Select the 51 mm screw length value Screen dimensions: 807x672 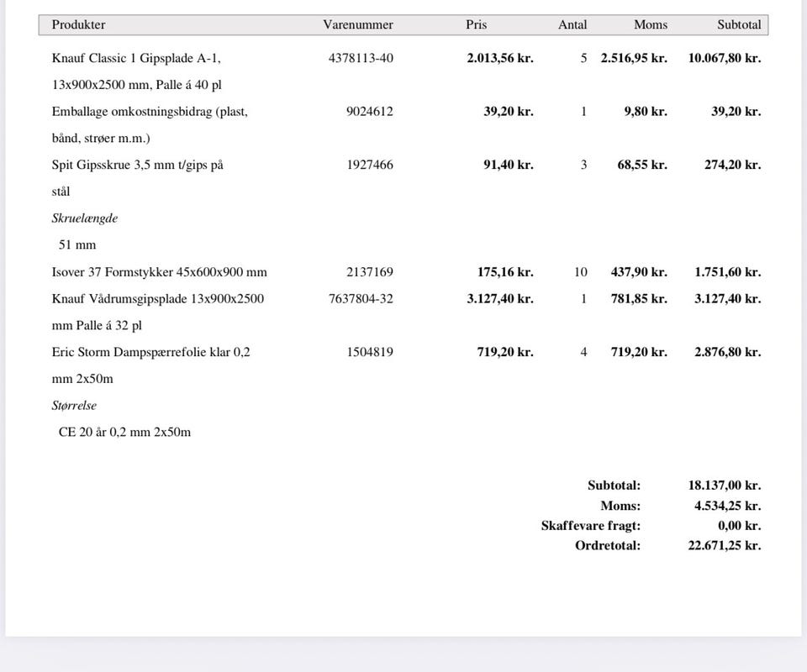pos(77,245)
